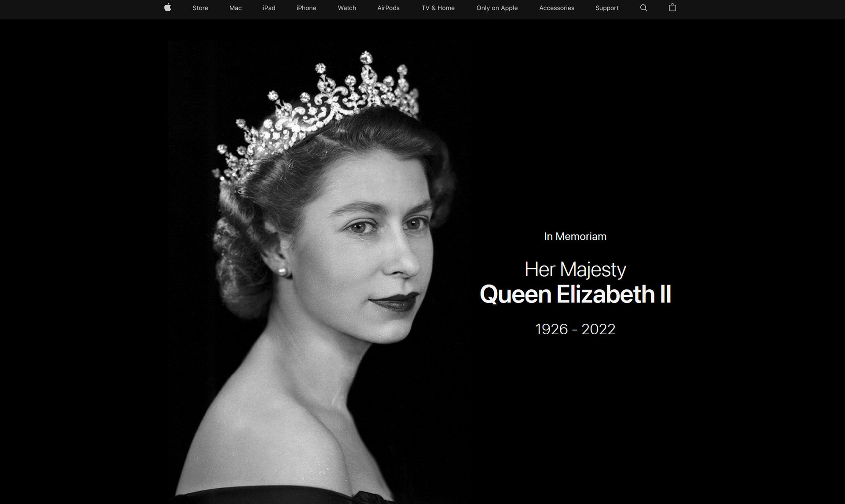Screen dimensions: 845x504
Task: Open the Support link
Action: [x=607, y=8]
